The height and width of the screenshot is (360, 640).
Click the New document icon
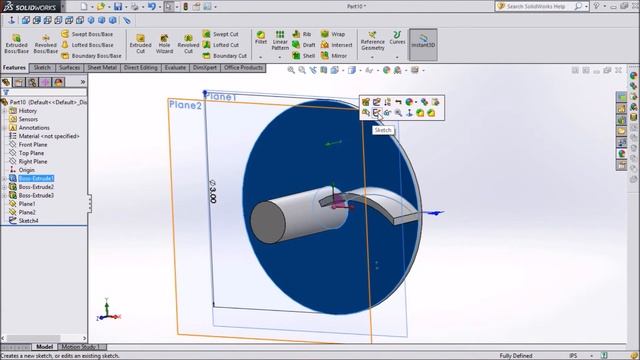click(x=84, y=7)
